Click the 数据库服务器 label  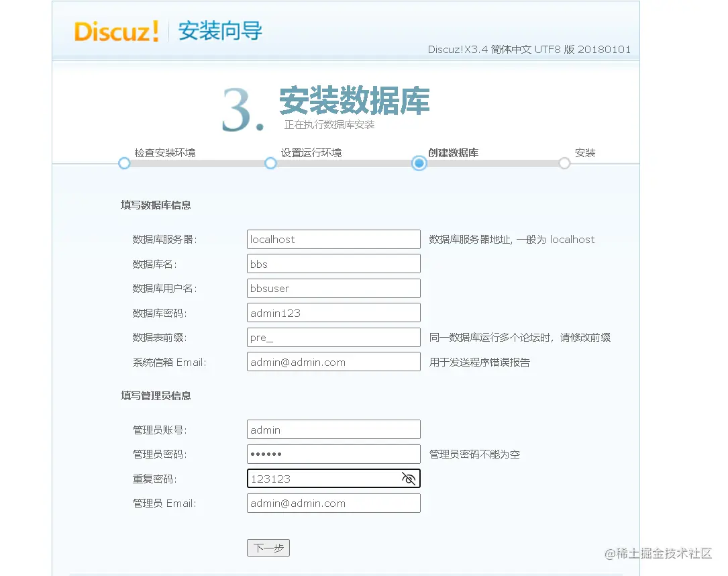pos(165,239)
